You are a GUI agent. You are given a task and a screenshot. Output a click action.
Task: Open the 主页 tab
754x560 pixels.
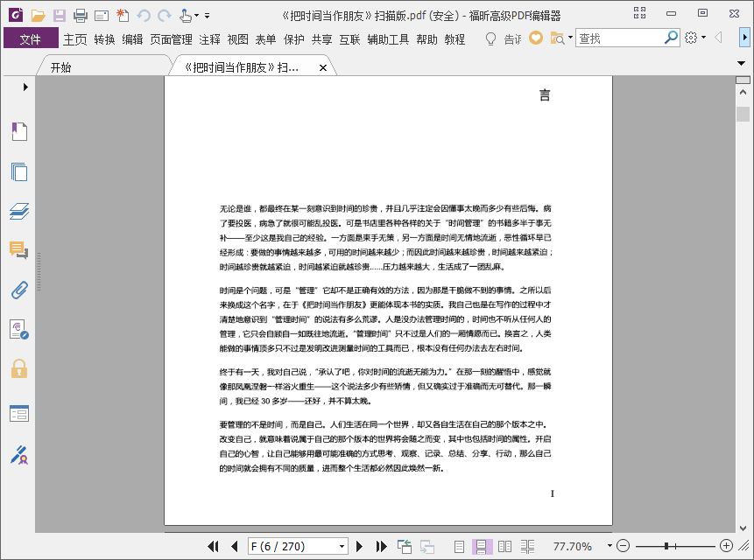(75, 39)
